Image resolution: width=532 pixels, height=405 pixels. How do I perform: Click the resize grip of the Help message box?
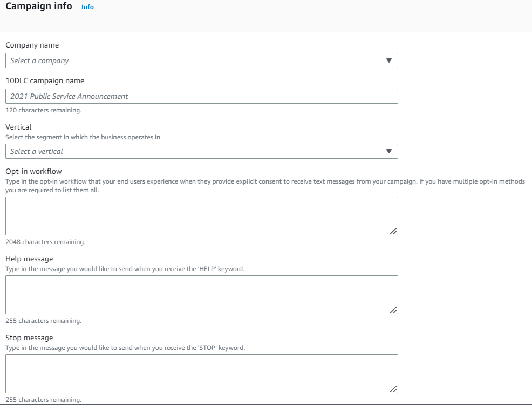point(394,310)
